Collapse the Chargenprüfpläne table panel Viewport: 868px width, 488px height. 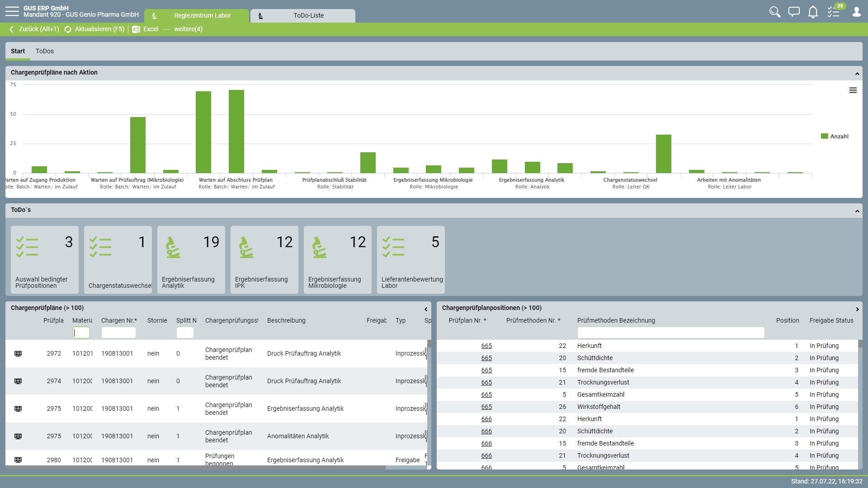tap(425, 309)
